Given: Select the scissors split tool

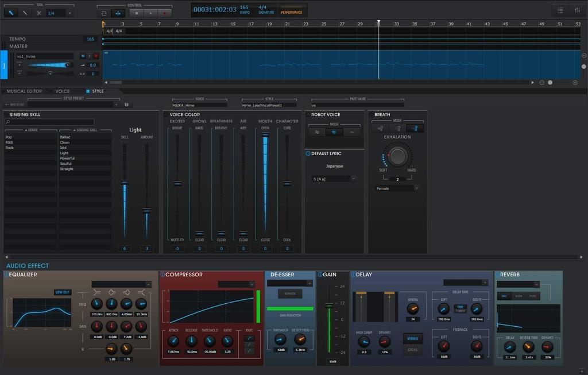Looking at the screenshot, I should pyautogui.click(x=39, y=13).
